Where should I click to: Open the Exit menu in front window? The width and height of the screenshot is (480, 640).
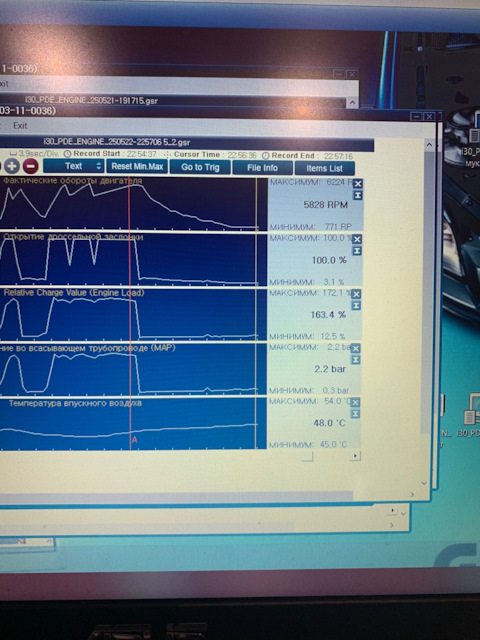coord(20,126)
